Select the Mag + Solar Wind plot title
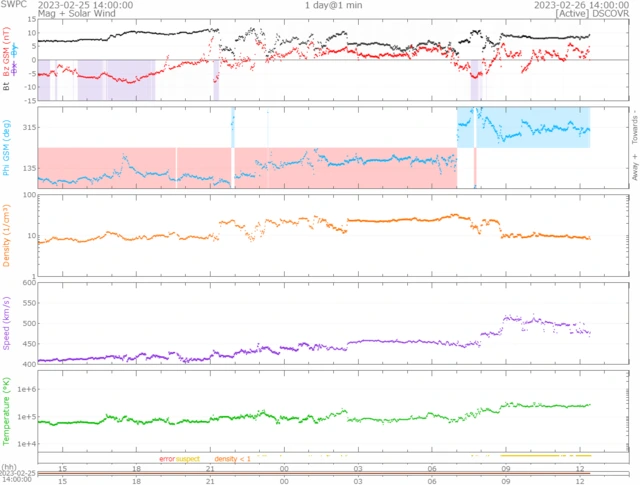Image resolution: width=640 pixels, height=485 pixels. (77, 13)
